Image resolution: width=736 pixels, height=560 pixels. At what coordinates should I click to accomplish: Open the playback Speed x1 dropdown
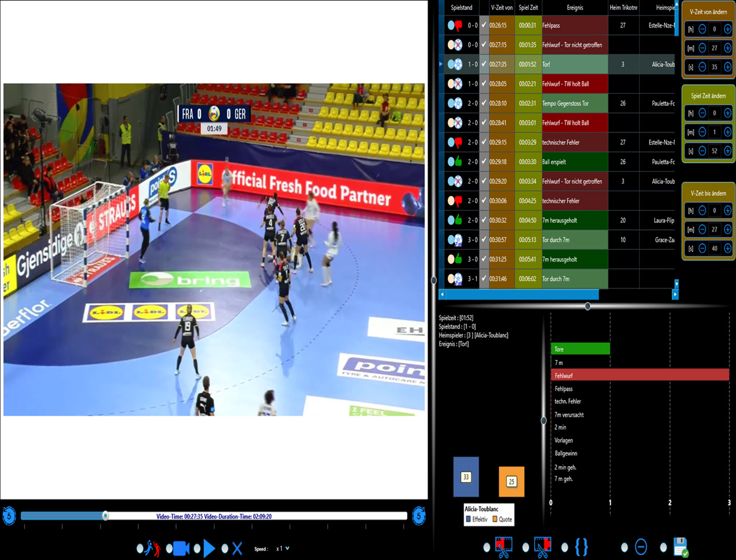pyautogui.click(x=282, y=549)
